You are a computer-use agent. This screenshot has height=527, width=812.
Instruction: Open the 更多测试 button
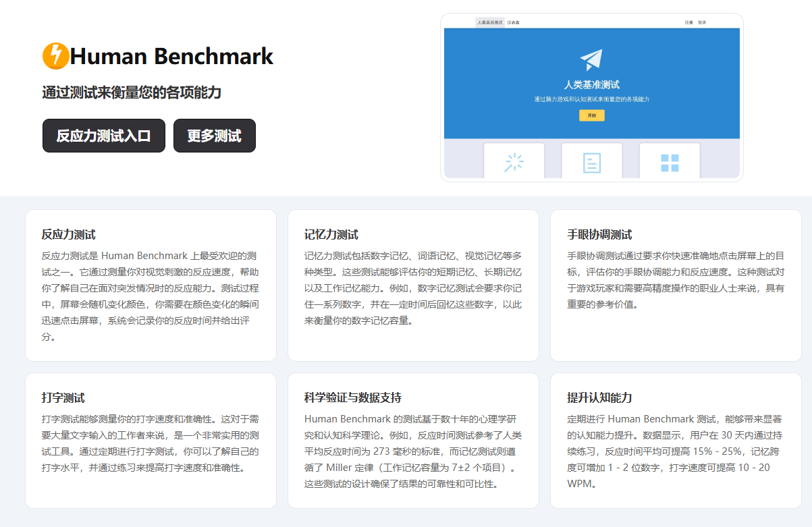click(215, 136)
